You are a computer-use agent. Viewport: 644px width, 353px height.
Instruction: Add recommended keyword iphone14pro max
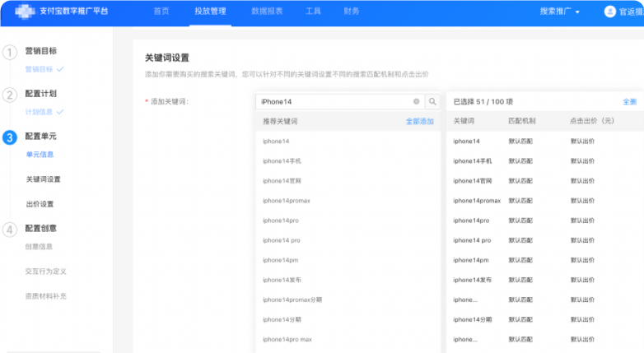pyautogui.click(x=287, y=340)
